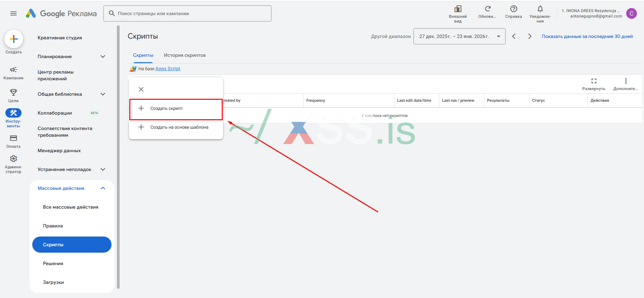Open Все массовые действия item
This screenshot has width=644, height=298.
71,207
